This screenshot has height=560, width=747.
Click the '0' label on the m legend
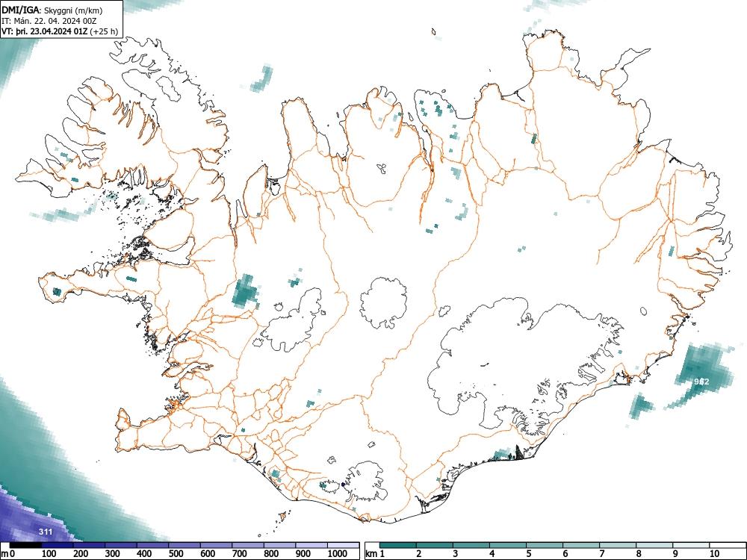pos(13,554)
